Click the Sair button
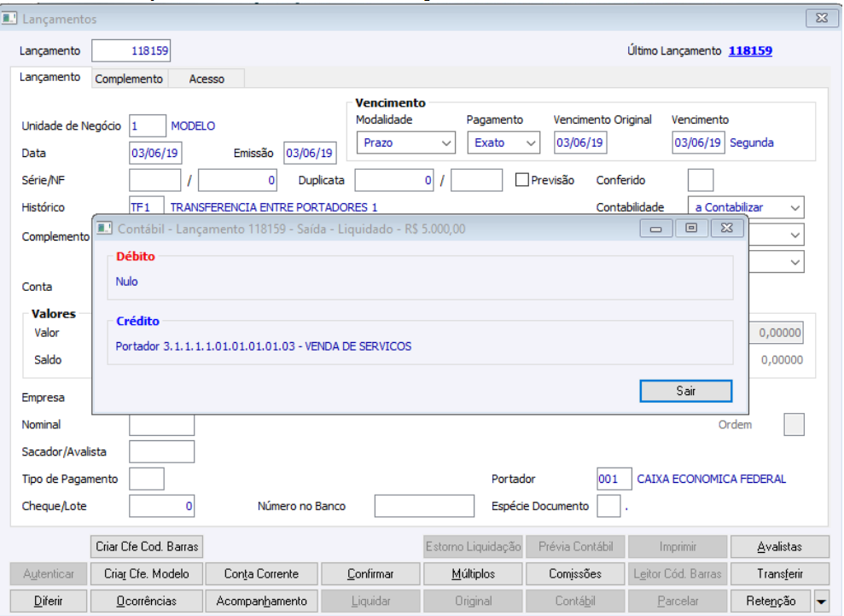Image resolution: width=844 pixels, height=616 pixels. click(x=686, y=391)
